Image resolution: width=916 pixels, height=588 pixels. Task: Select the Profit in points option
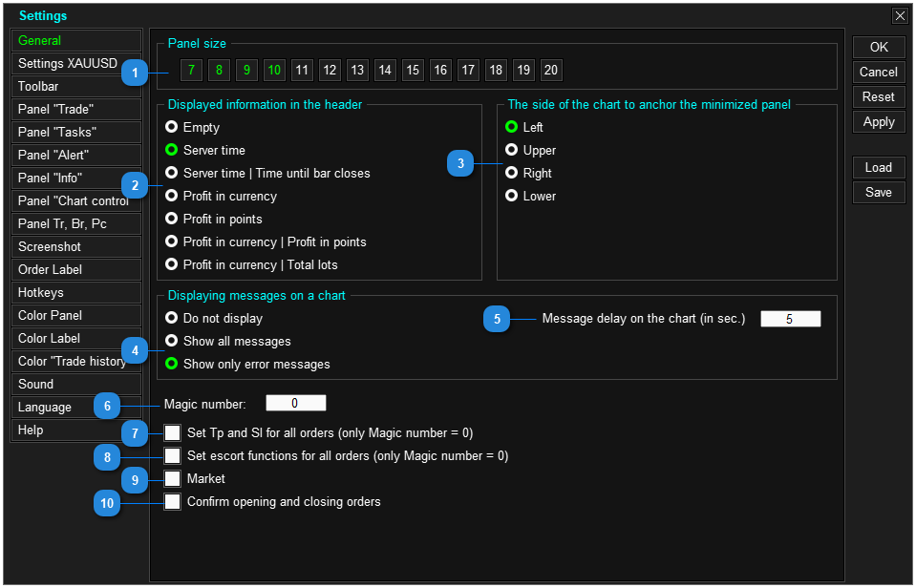(x=171, y=219)
